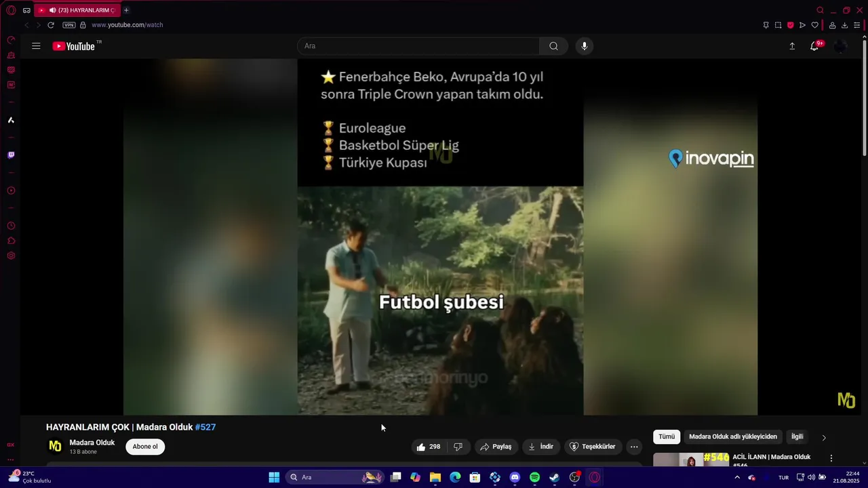Screen dimensions: 868x488
Task: Open browser profile icon in toolbar
Action: click(832, 25)
